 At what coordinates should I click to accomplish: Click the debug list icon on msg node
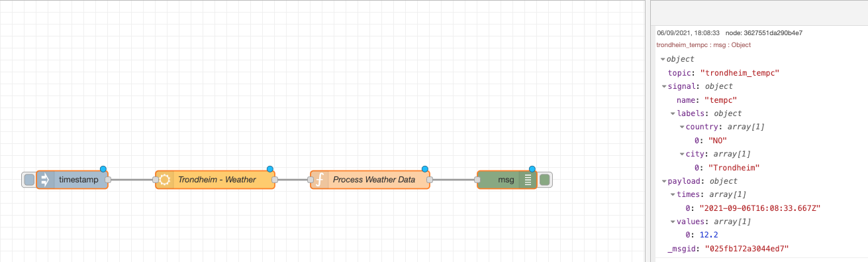click(528, 180)
